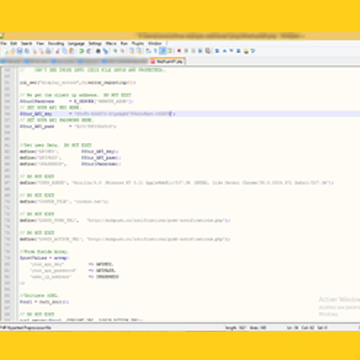This screenshot has width=360, height=360.
Task: Click the Ln Col Sel status entry
Action: pos(306,328)
